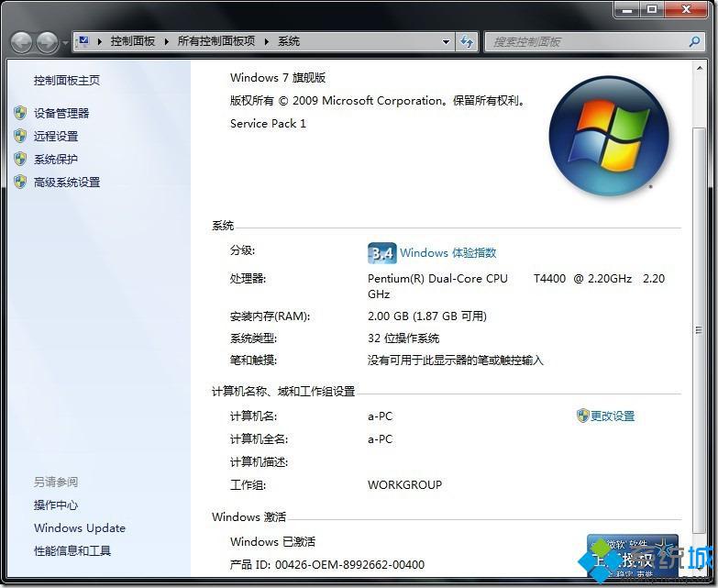Select the 控制面板 breadcrumb in address bar
This screenshot has height=588, width=718.
133,41
